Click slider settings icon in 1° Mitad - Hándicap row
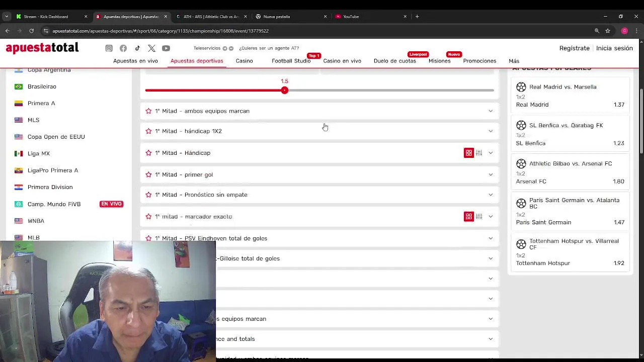This screenshot has height=362, width=644. coord(479,153)
